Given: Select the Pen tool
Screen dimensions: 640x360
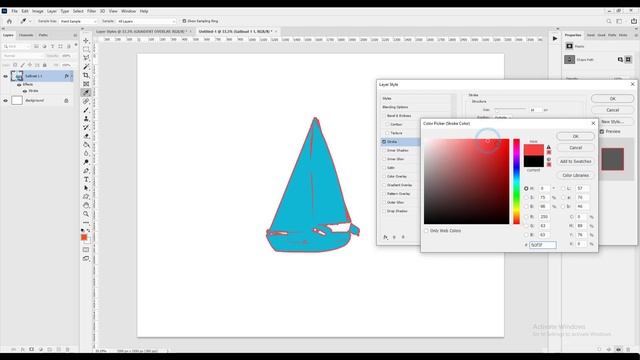Looking at the screenshot, I should point(86,171).
